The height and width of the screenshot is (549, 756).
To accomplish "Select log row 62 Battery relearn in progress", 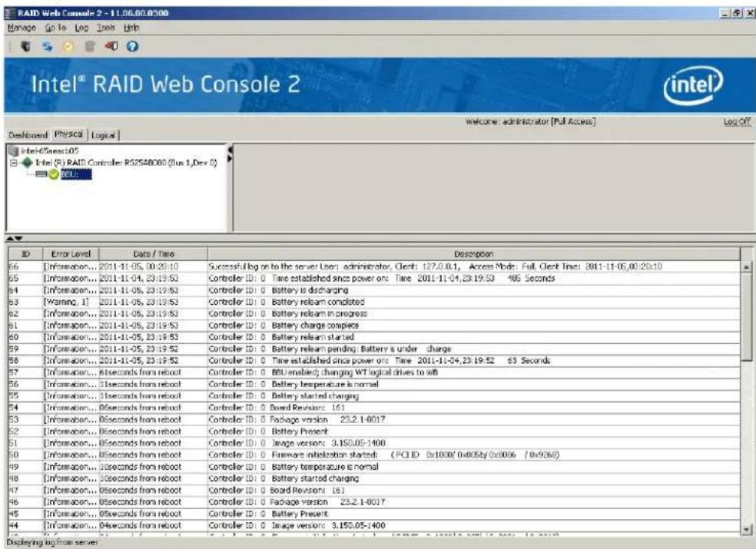I will [374, 314].
